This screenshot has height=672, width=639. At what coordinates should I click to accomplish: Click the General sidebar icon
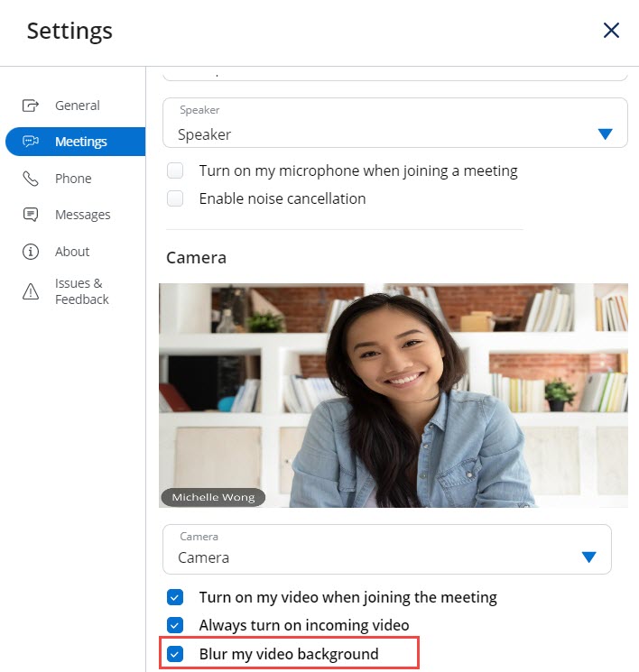pos(31,106)
